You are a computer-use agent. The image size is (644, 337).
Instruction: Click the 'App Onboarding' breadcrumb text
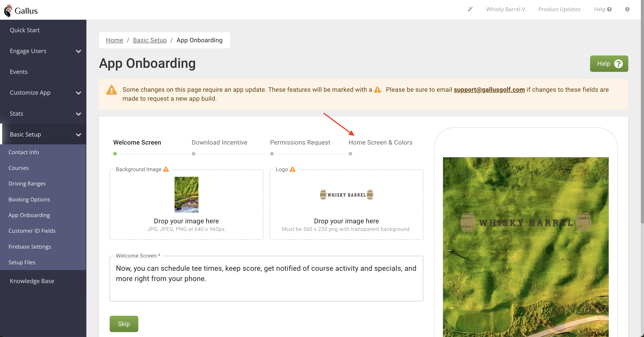coord(199,40)
